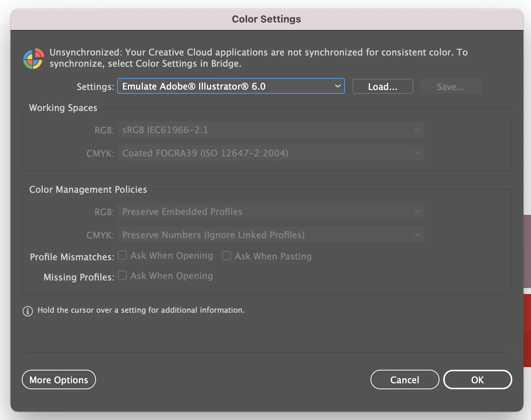Cancel the Color Settings dialog
This screenshot has height=420, width=531.
tap(405, 380)
